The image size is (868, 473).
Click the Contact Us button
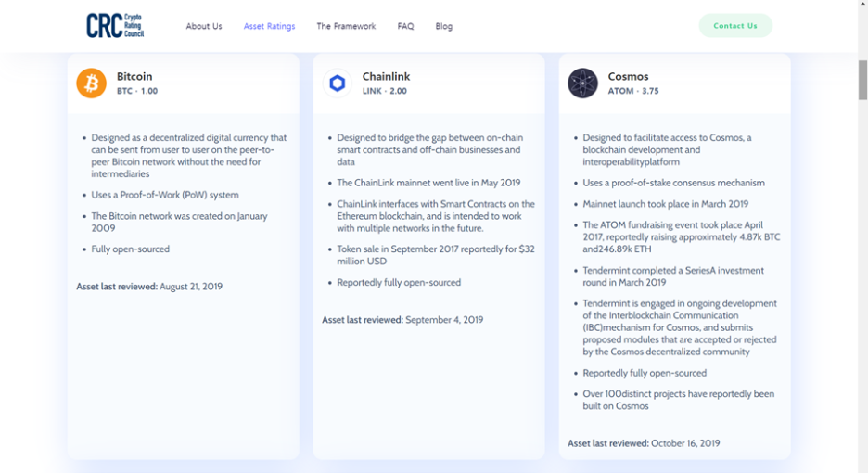[735, 25]
